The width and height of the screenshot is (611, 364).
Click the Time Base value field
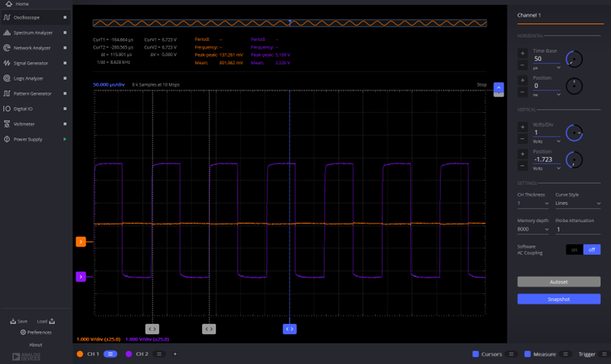point(546,59)
